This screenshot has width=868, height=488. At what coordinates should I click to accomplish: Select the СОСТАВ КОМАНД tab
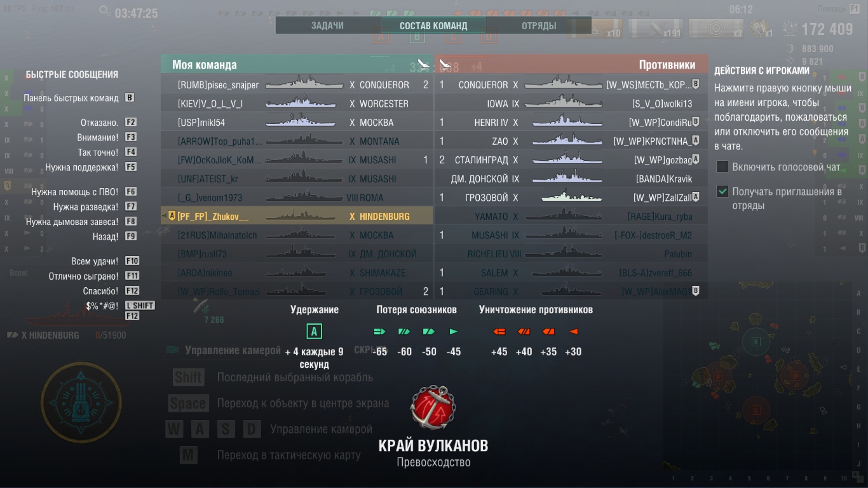(x=433, y=26)
